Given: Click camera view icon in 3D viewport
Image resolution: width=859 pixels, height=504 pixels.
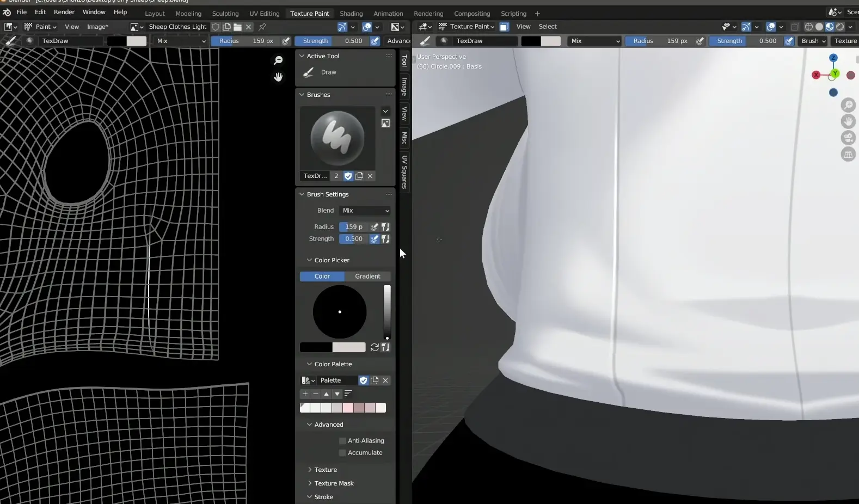Looking at the screenshot, I should pyautogui.click(x=848, y=138).
